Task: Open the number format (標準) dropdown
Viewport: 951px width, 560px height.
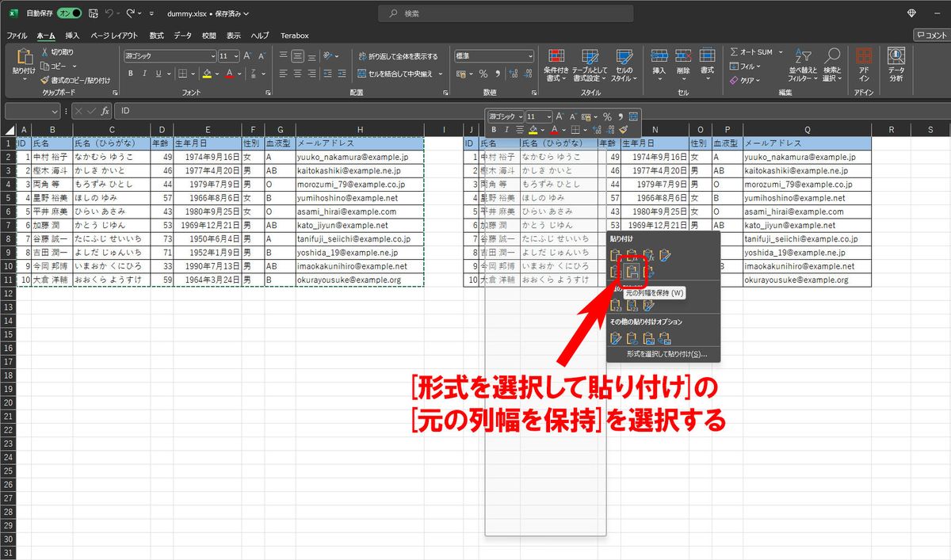Action: click(x=531, y=56)
